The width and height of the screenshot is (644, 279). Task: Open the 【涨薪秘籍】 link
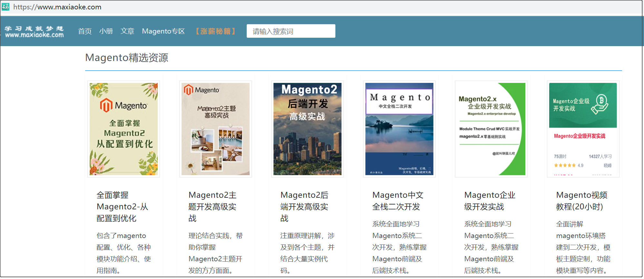click(215, 31)
